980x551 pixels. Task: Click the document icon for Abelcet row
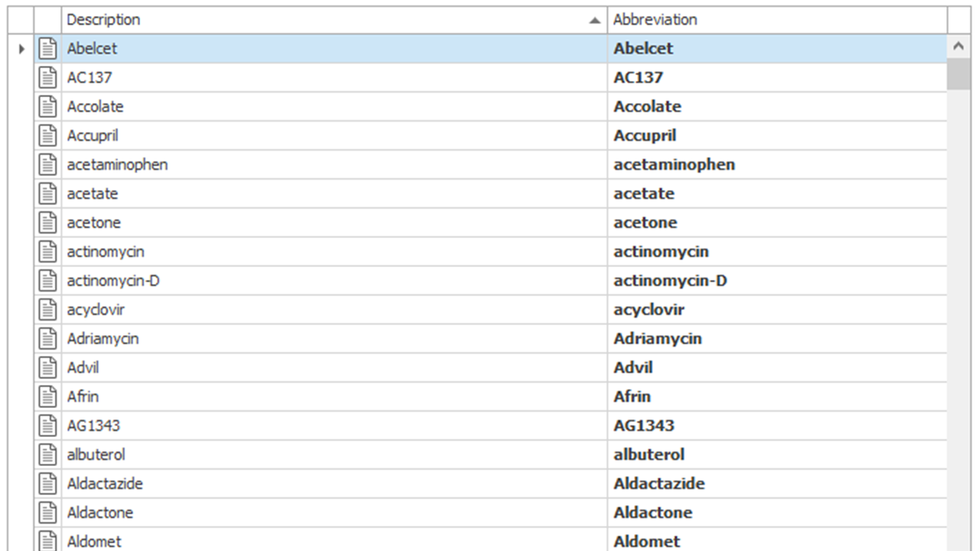pos(48,48)
